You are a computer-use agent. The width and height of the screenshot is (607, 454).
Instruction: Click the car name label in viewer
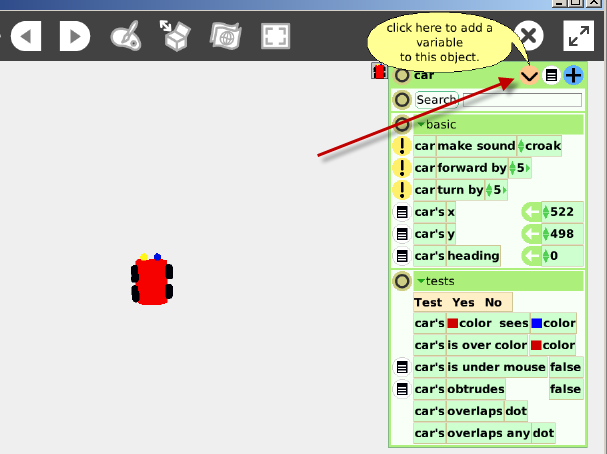pyautogui.click(x=424, y=75)
